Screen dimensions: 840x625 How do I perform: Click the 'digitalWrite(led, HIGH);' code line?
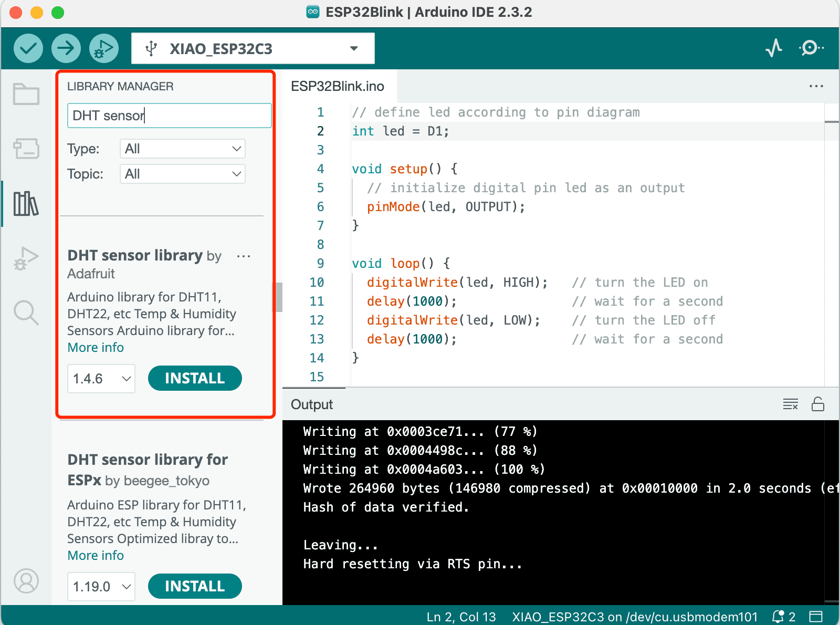point(457,283)
